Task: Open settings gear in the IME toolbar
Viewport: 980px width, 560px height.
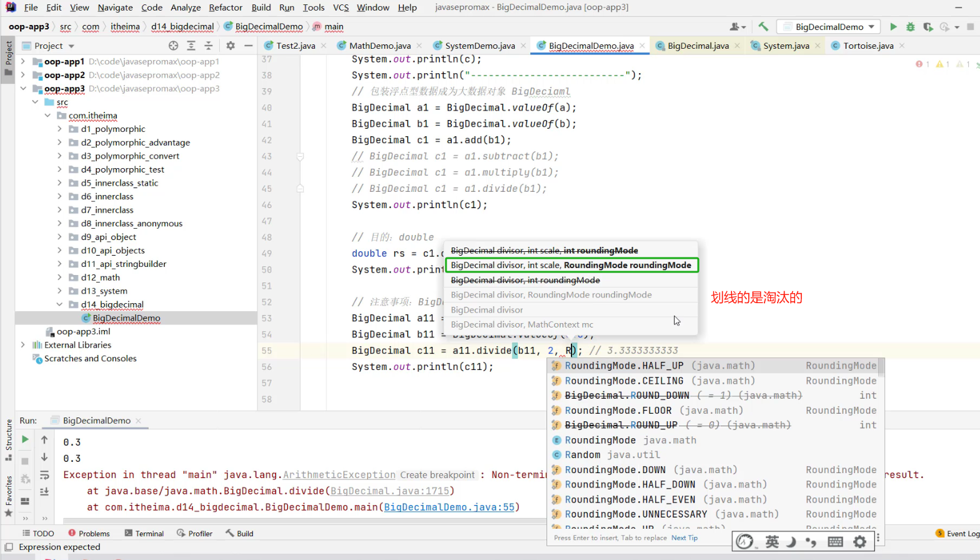Action: (x=860, y=542)
